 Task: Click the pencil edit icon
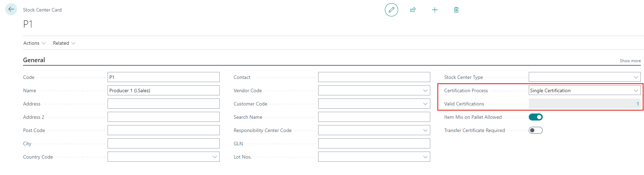click(391, 10)
